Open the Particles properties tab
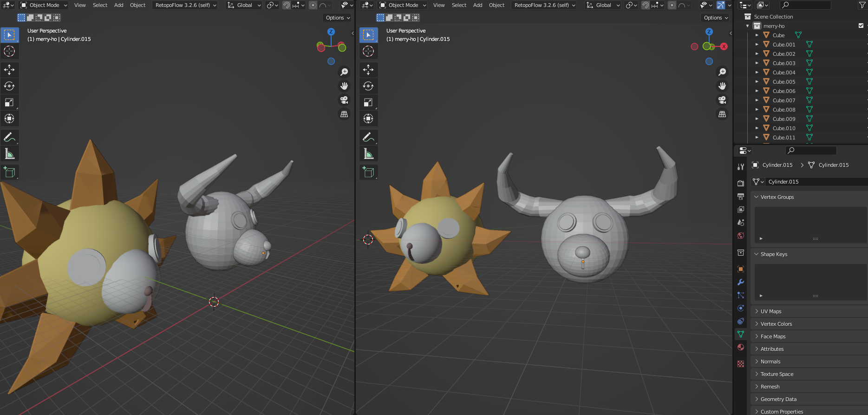 click(x=741, y=295)
